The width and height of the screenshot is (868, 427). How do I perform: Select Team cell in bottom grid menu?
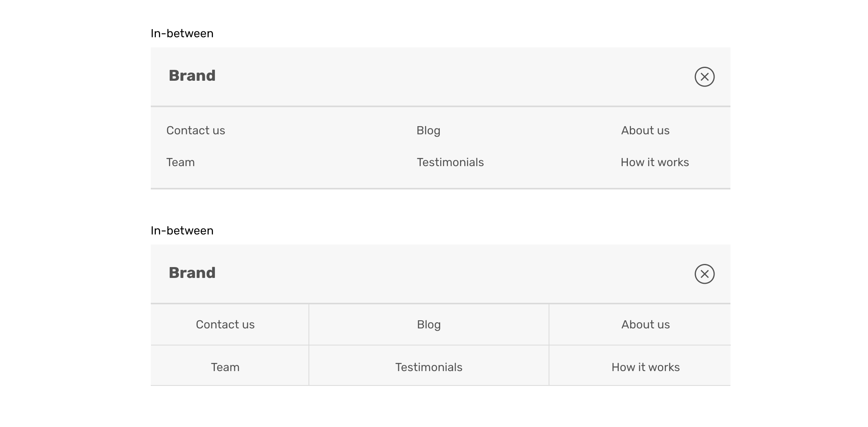tap(225, 367)
